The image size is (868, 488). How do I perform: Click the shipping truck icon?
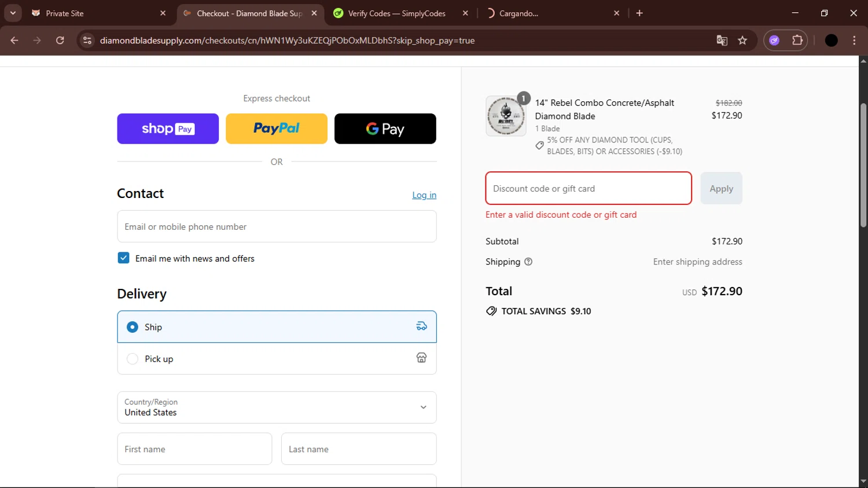coord(421,326)
